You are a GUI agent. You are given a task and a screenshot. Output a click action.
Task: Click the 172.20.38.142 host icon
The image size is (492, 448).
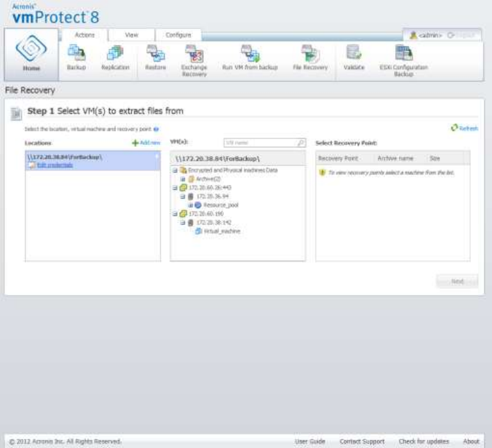pos(191,222)
